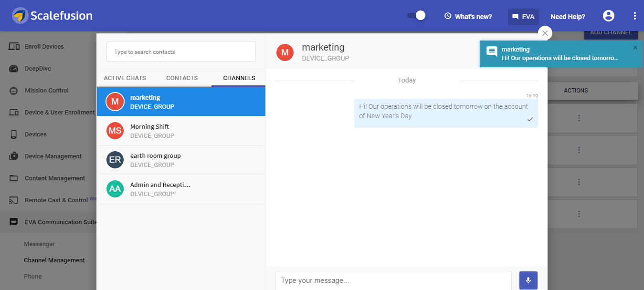Click the sent message bubble about New Year's Day
Image resolution: width=644 pixels, height=290 pixels.
[x=446, y=113]
